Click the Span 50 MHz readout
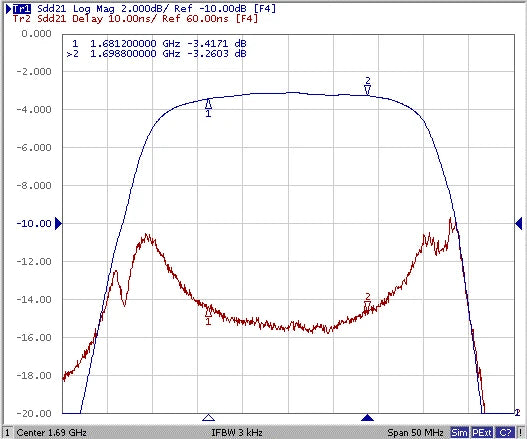 click(415, 432)
